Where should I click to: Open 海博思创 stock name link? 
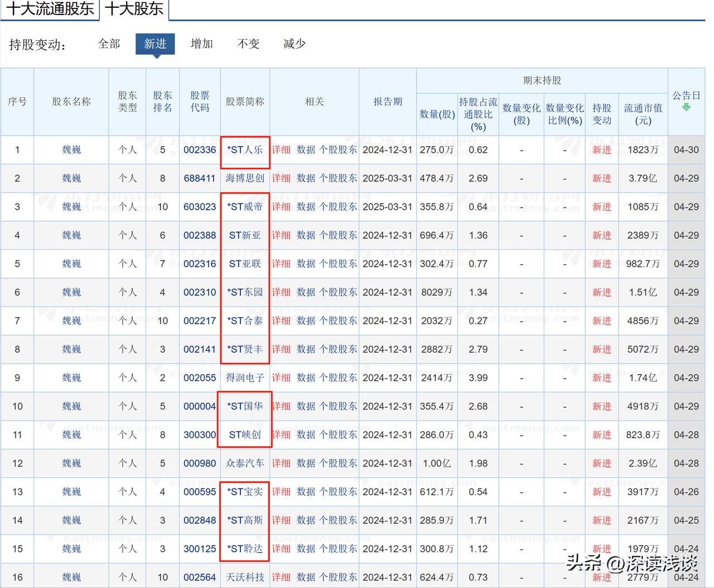[245, 178]
